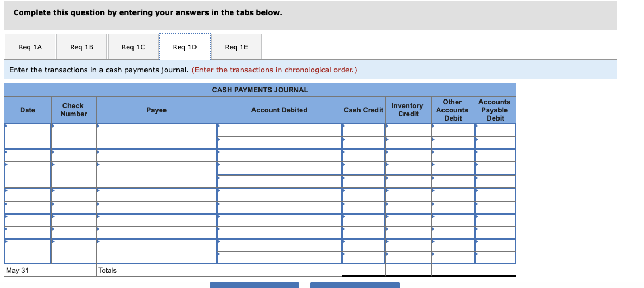Click the fifth entry's Payee cell

click(x=156, y=208)
